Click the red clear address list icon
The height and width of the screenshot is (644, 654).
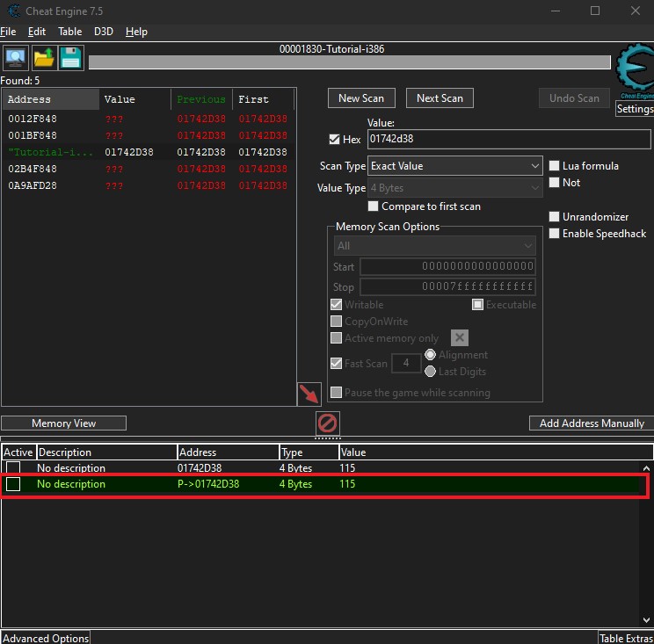coord(327,423)
